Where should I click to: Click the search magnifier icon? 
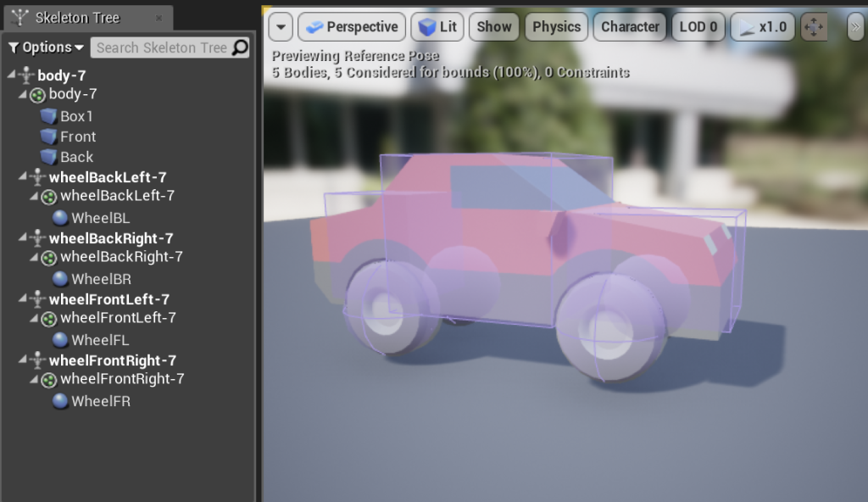point(240,47)
